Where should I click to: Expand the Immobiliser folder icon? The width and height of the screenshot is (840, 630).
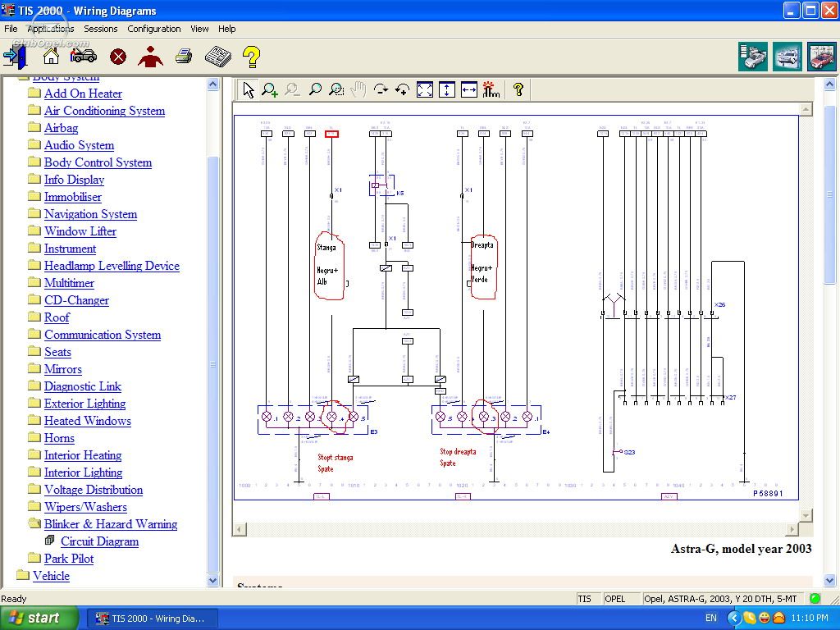[34, 196]
